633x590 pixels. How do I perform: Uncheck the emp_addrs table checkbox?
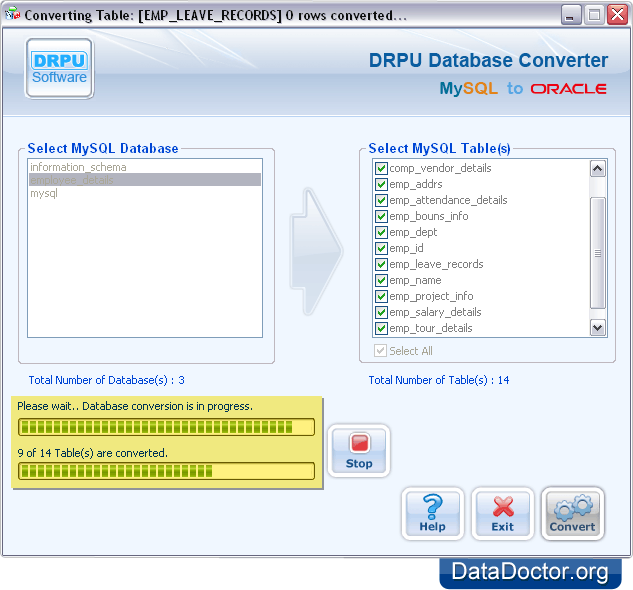[381, 184]
